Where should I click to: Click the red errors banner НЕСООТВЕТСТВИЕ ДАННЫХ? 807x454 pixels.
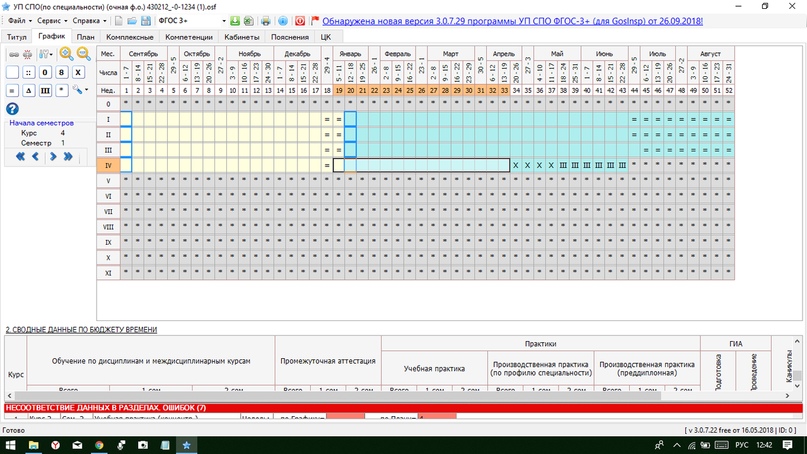coord(403,408)
